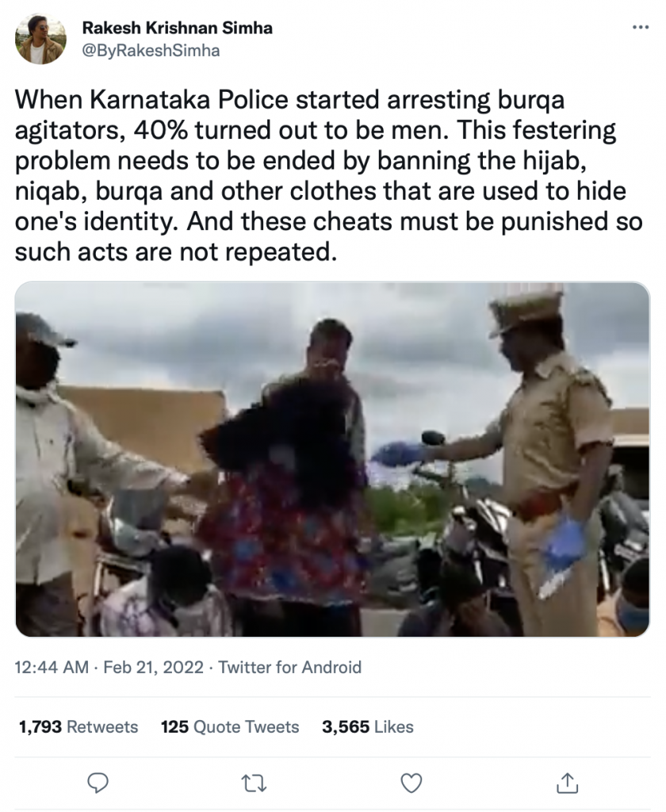The image size is (666, 812).
Task: Open the three-dot more options menu
Action: tap(641, 28)
